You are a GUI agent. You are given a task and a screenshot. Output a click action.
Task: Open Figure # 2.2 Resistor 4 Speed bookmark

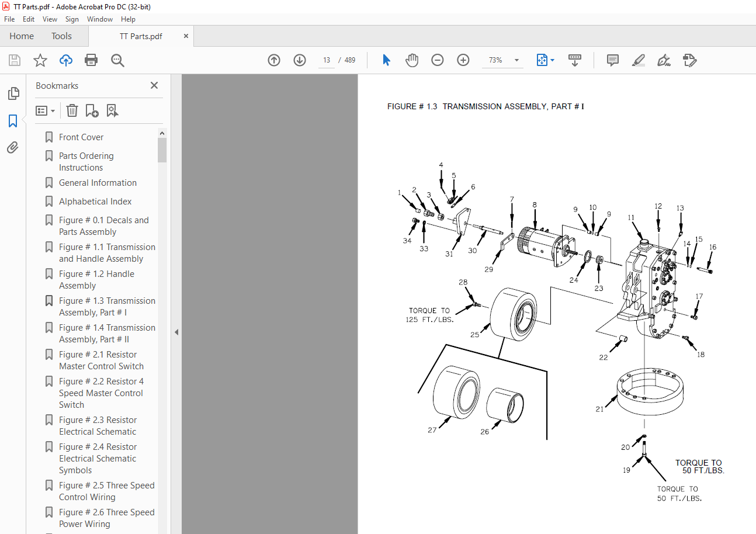coord(101,393)
